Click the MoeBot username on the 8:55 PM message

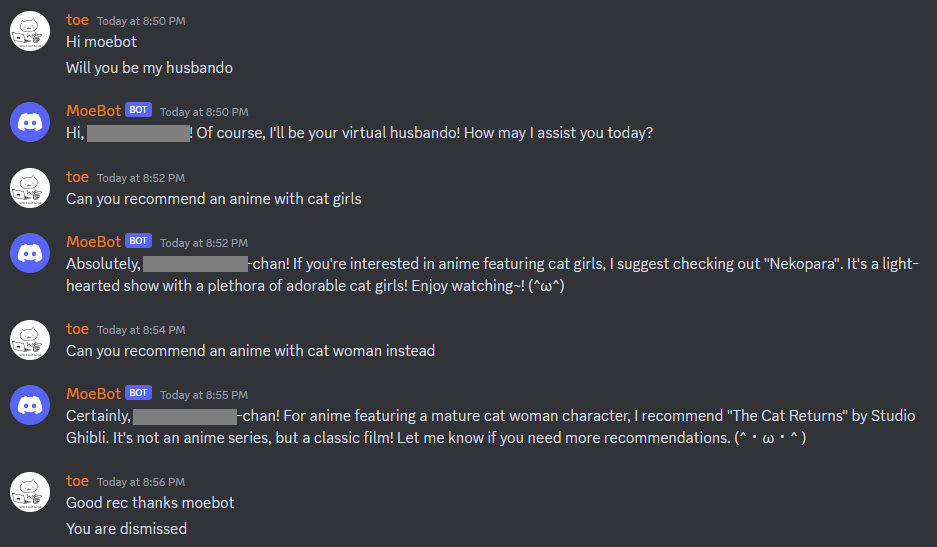click(93, 393)
